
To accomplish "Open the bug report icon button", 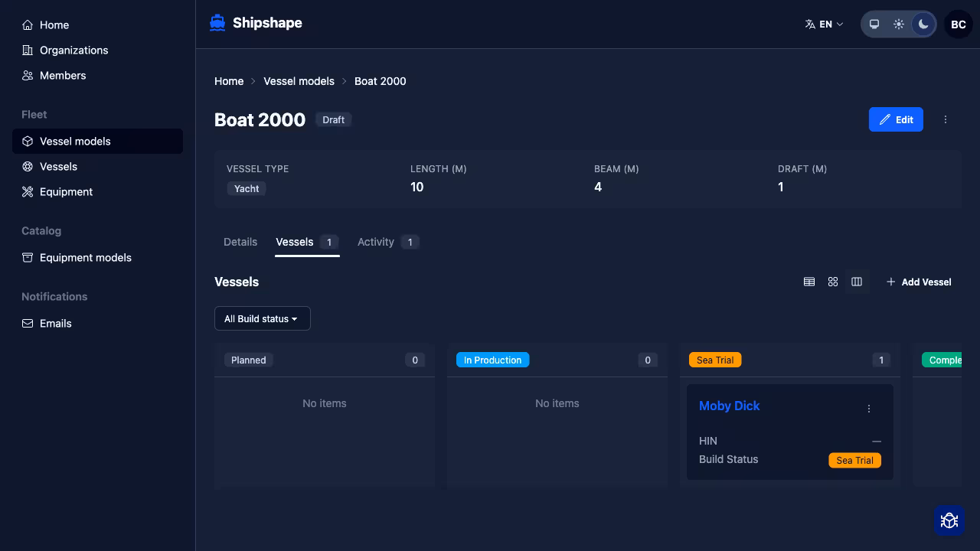I will pos(949,520).
